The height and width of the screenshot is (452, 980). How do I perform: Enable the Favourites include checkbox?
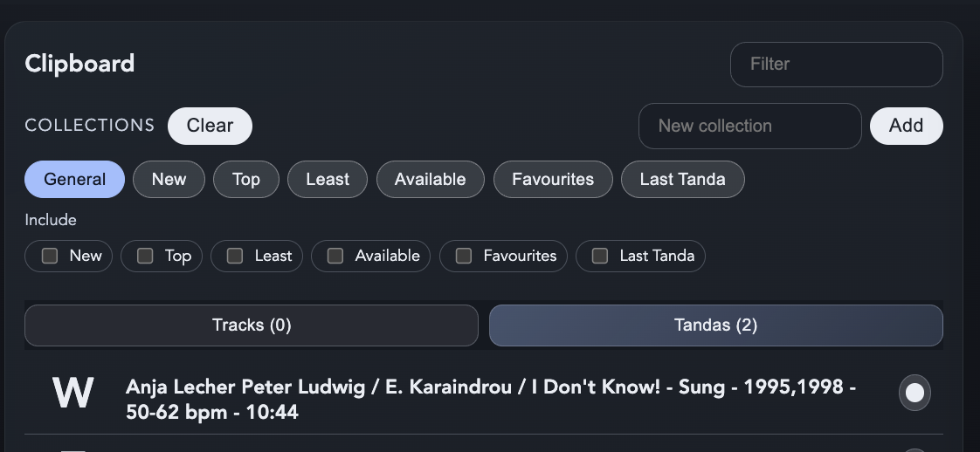(464, 256)
